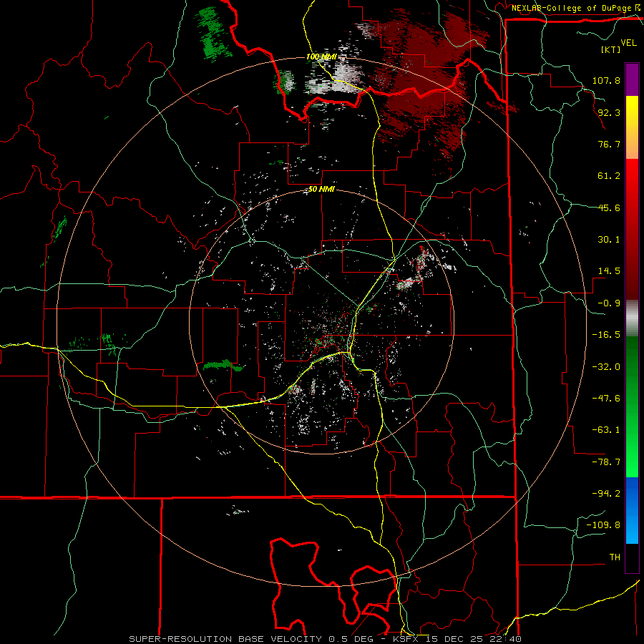Pick the green inbound segment of the color bar

[x=632, y=406]
